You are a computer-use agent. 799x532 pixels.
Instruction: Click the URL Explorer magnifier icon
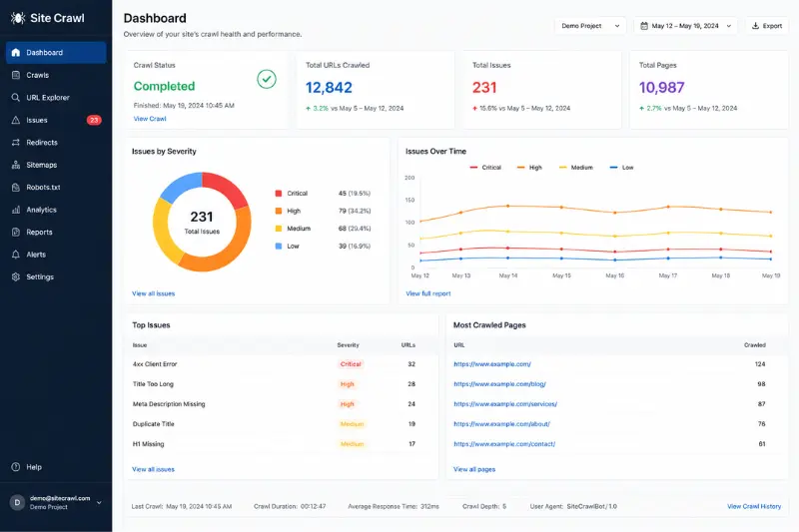pos(16,97)
